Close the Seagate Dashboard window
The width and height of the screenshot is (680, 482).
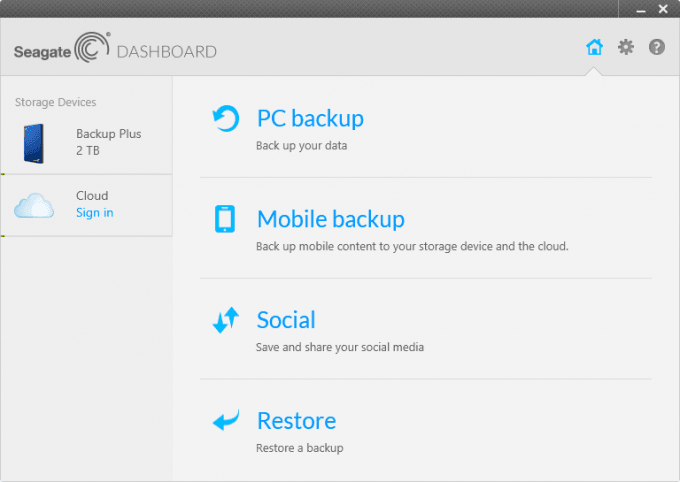pyautogui.click(x=662, y=8)
